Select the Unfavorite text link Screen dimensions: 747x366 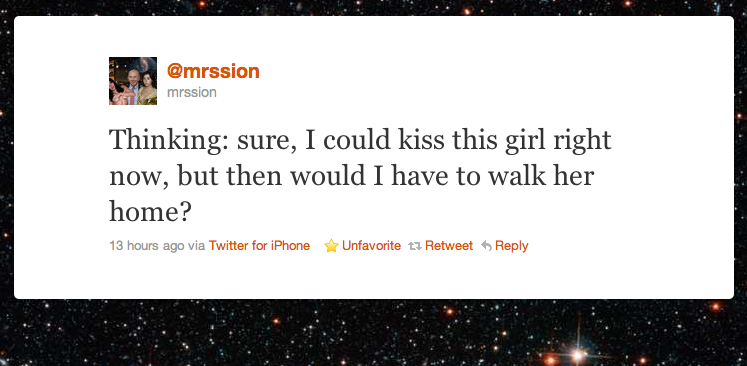pyautogui.click(x=371, y=246)
